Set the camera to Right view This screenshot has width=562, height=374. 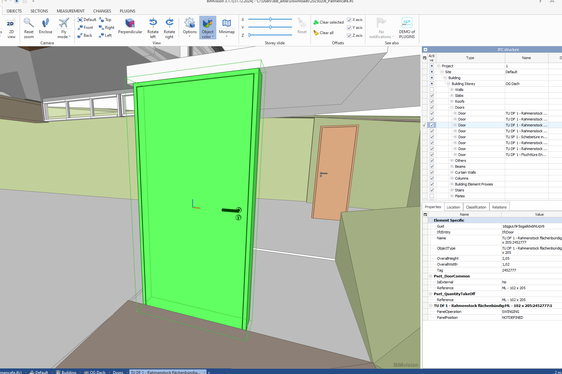pos(106,28)
